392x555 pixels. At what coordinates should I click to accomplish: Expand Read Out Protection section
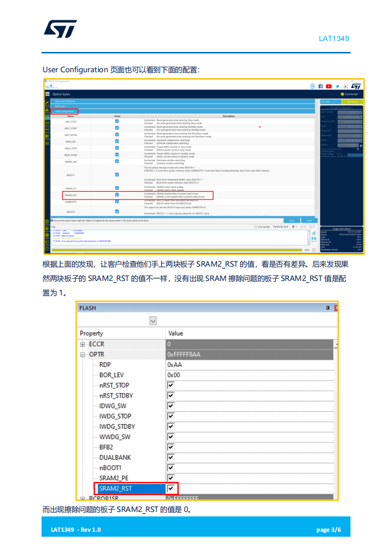(183, 101)
